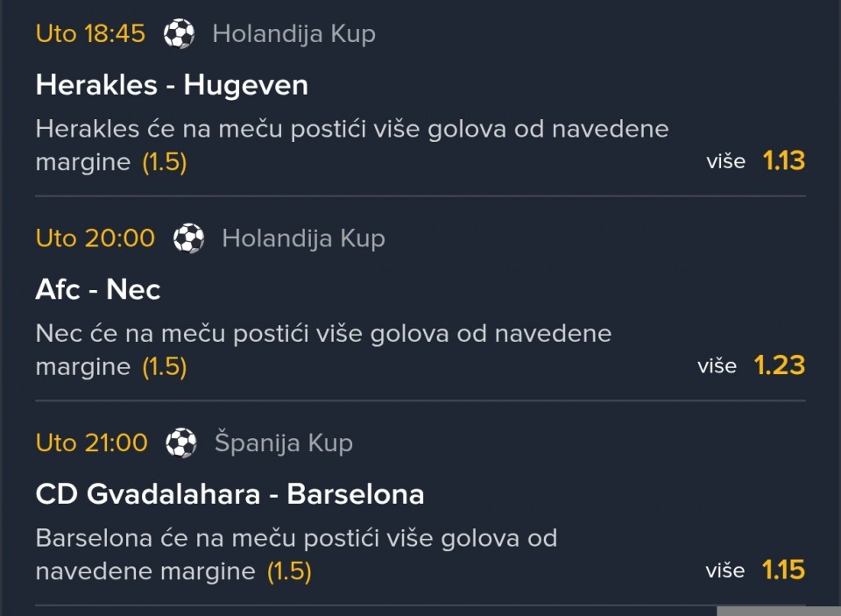Click the Uto 20:00 kickoff time
The image size is (841, 616).
pos(95,238)
